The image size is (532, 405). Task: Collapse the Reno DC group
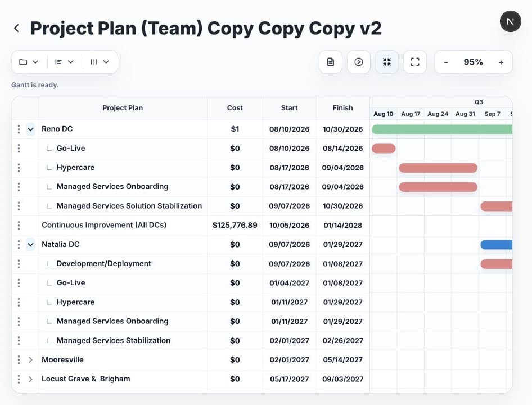pyautogui.click(x=30, y=129)
